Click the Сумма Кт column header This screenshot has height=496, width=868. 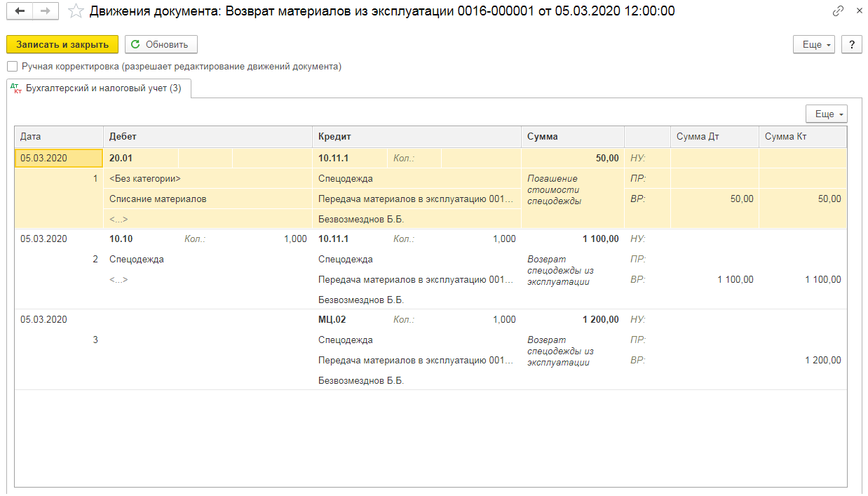tap(802, 137)
